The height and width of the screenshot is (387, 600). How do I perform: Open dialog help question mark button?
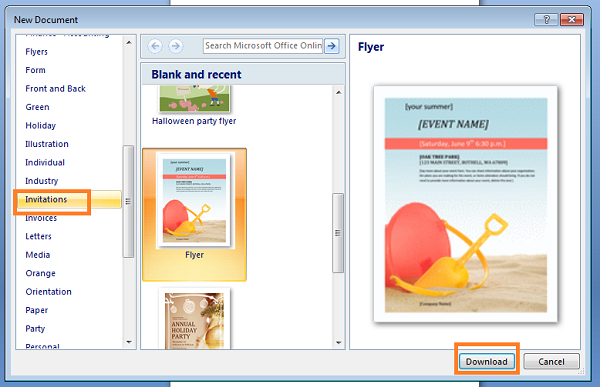pyautogui.click(x=546, y=19)
